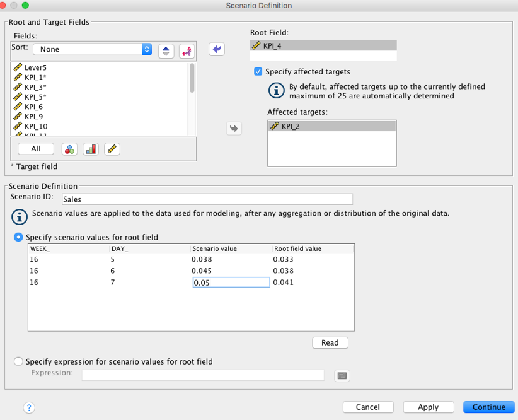
Task: Click the Read button
Action: [x=330, y=342]
